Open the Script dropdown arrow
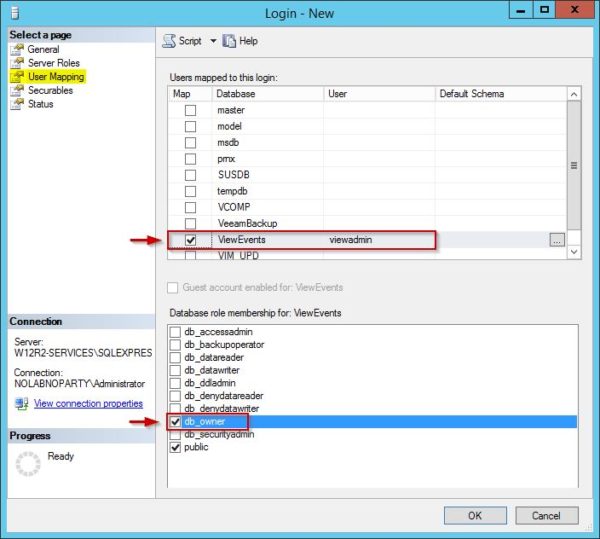Screen dimensions: 600x539 click(212, 41)
